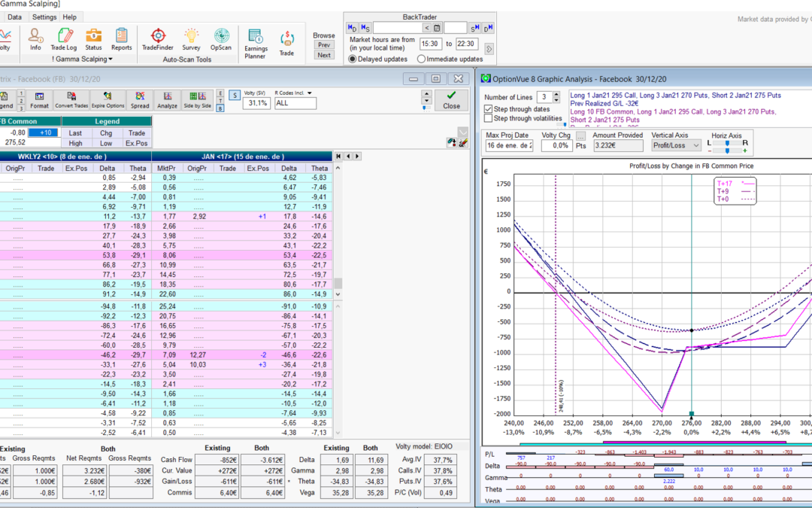Increase Number of Lines stepper
Image resolution: width=812 pixels, height=508 pixels.
[556, 94]
